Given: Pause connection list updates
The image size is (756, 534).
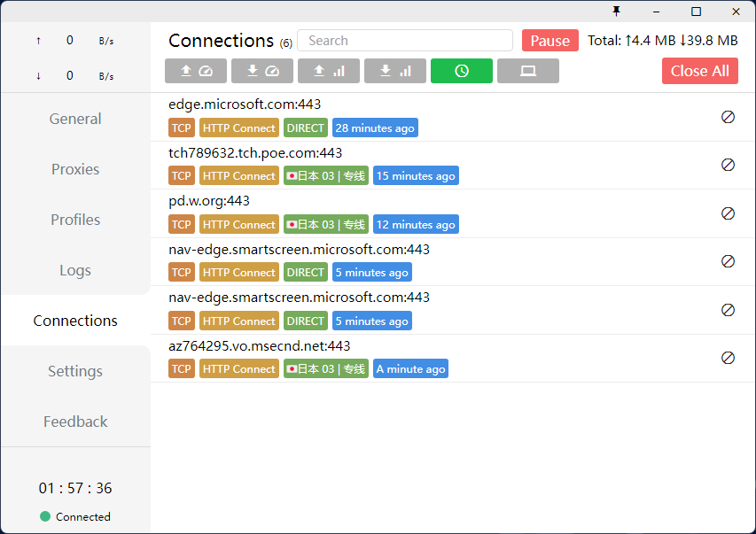Looking at the screenshot, I should (549, 41).
